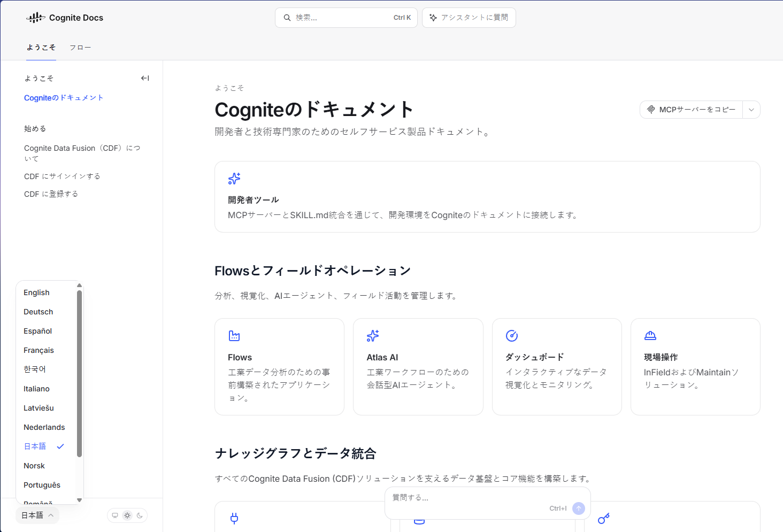Click the Flowsとフィールドオペレーション heading
Image resolution: width=783 pixels, height=532 pixels.
pos(313,271)
